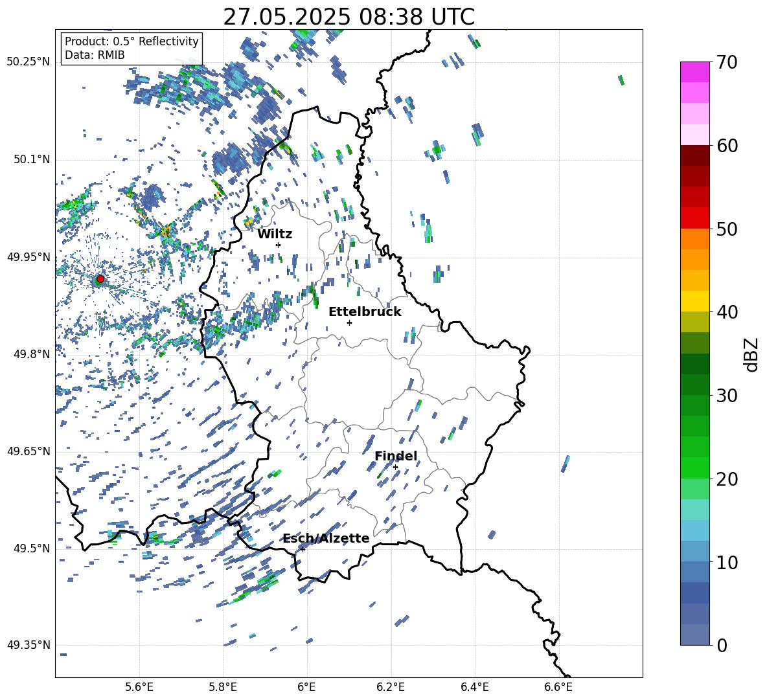
Task: Click the colorbar tick label 20
Action: coord(726,479)
